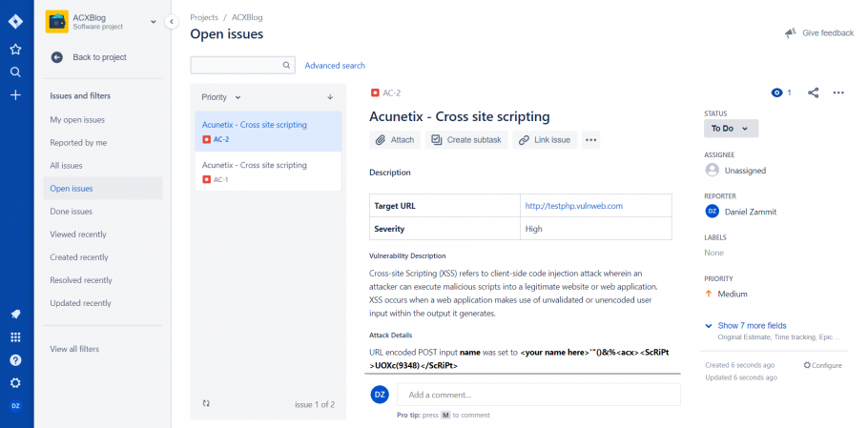Open more options next to Link issue
Screen dimensions: 868x428
(590, 140)
